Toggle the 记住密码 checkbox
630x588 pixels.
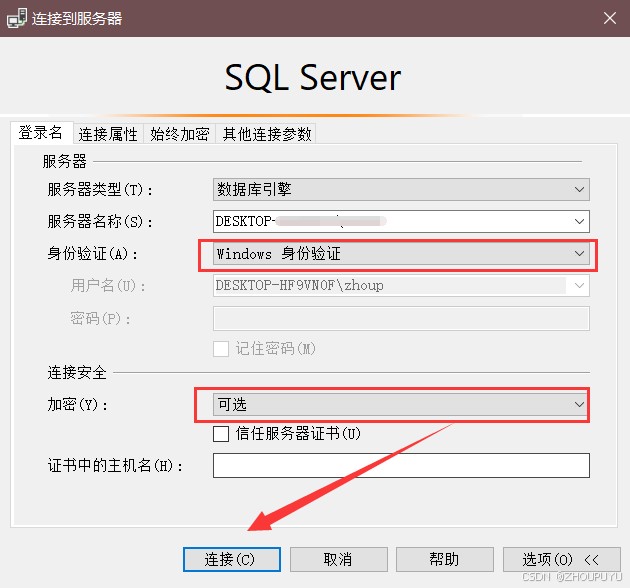click(x=221, y=349)
